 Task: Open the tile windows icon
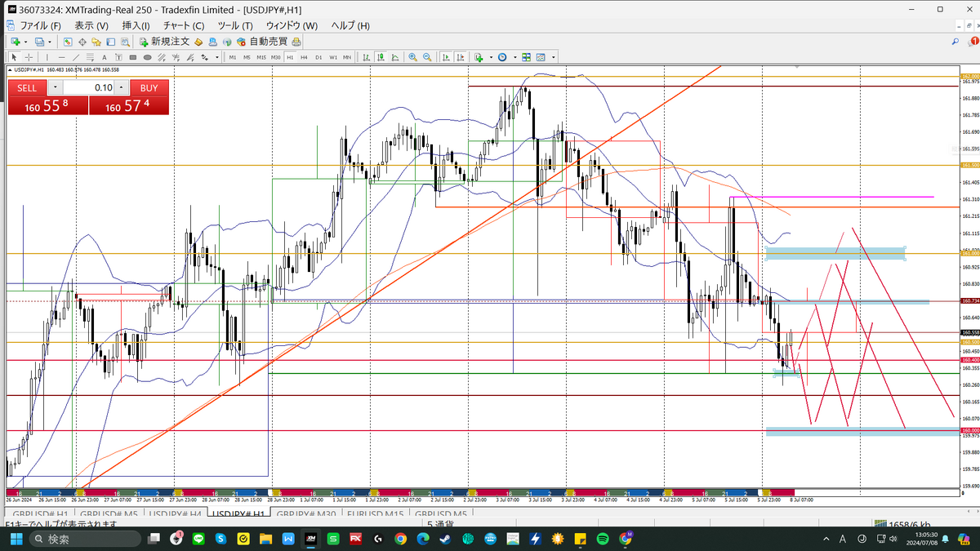point(526,57)
